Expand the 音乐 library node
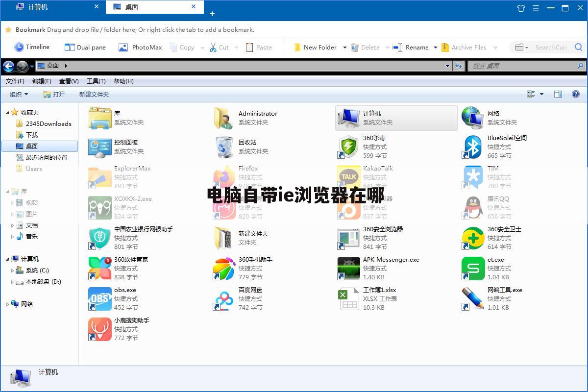 pos(13,237)
